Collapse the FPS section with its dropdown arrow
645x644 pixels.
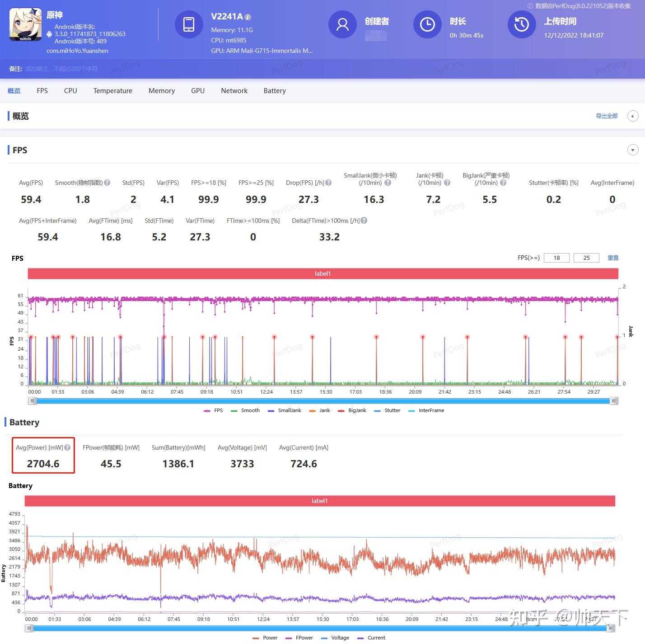click(633, 150)
